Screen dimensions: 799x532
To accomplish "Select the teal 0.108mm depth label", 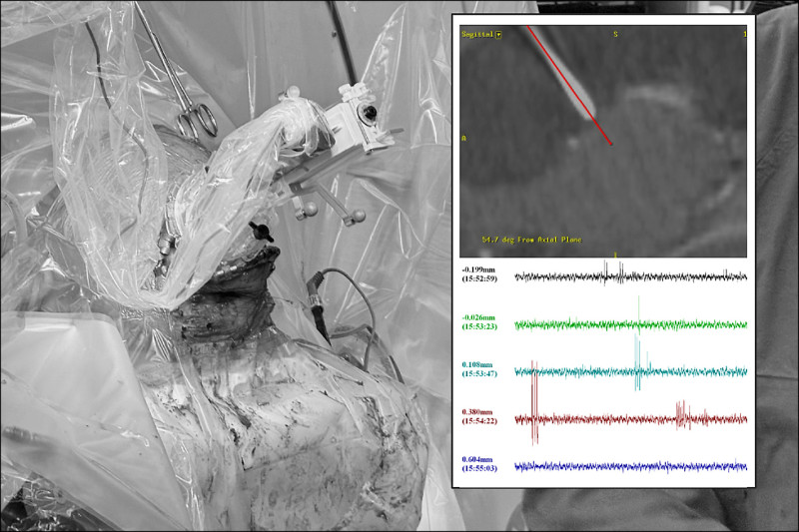I will [x=483, y=364].
